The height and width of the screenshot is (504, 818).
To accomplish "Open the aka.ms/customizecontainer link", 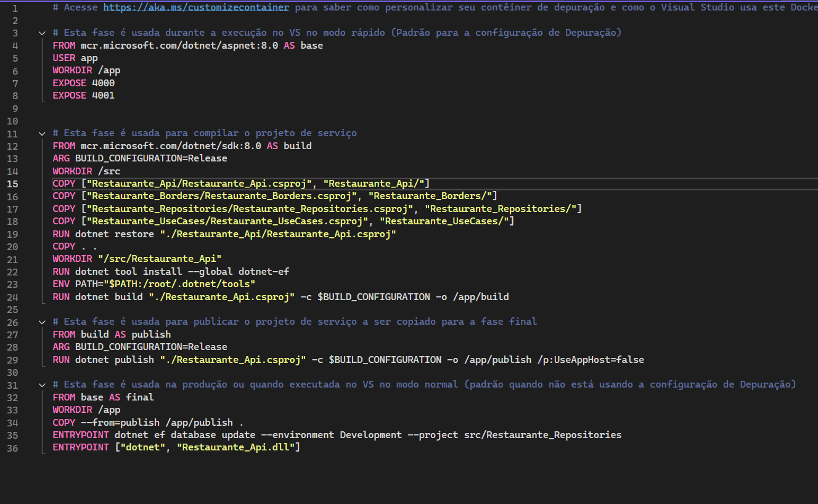I will [x=197, y=7].
